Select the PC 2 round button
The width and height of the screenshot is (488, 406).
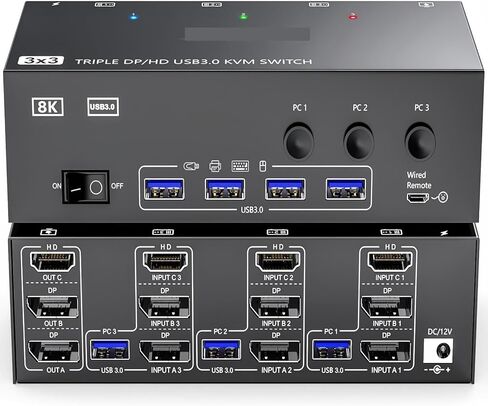pyautogui.click(x=359, y=141)
